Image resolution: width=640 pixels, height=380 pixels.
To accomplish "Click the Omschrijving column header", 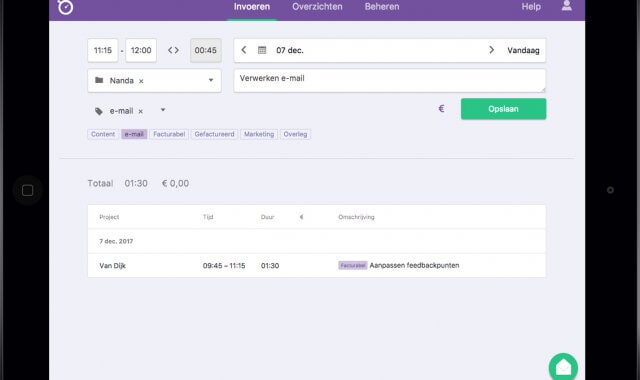I will pos(356,217).
